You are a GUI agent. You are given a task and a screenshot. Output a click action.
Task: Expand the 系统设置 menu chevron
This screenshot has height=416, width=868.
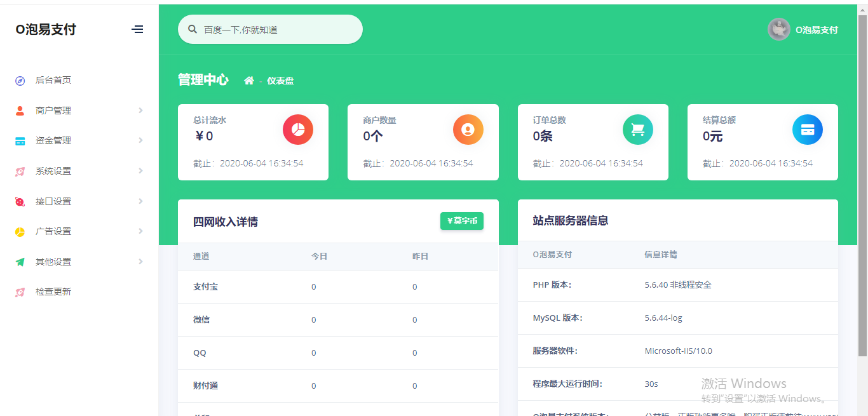pos(141,171)
